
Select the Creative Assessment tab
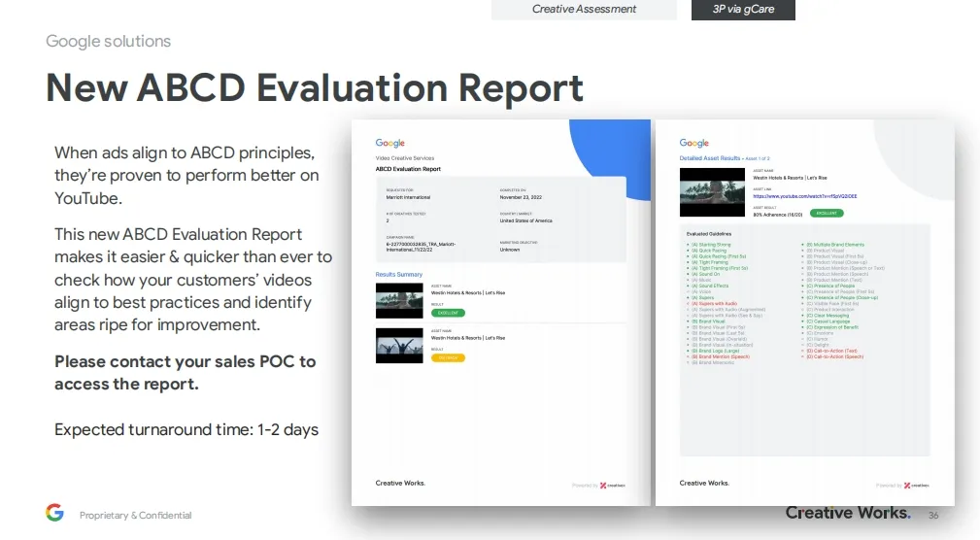click(x=584, y=10)
